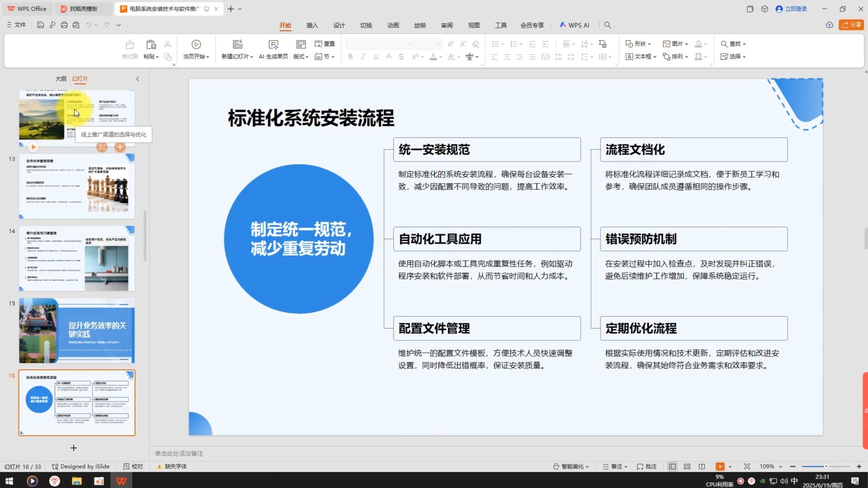868x488 pixels.
Task: Switch to the 设计 ribbon tab
Action: 339,25
